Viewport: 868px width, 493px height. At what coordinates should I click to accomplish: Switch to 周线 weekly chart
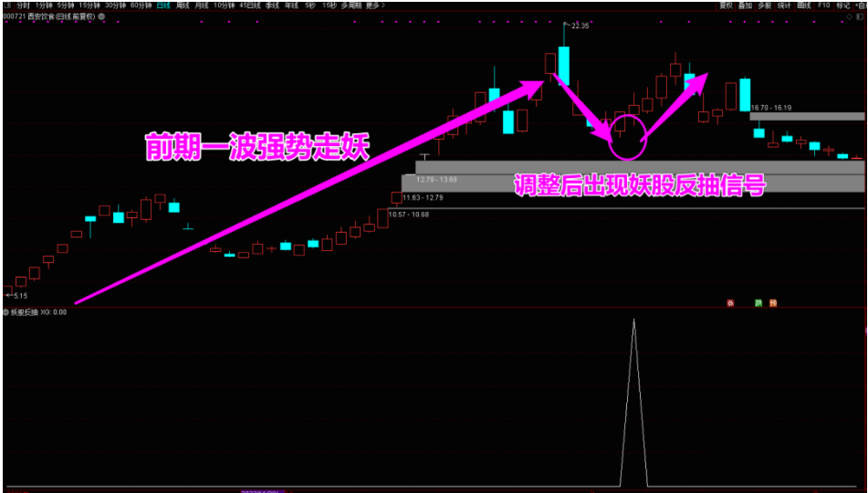pos(183,5)
